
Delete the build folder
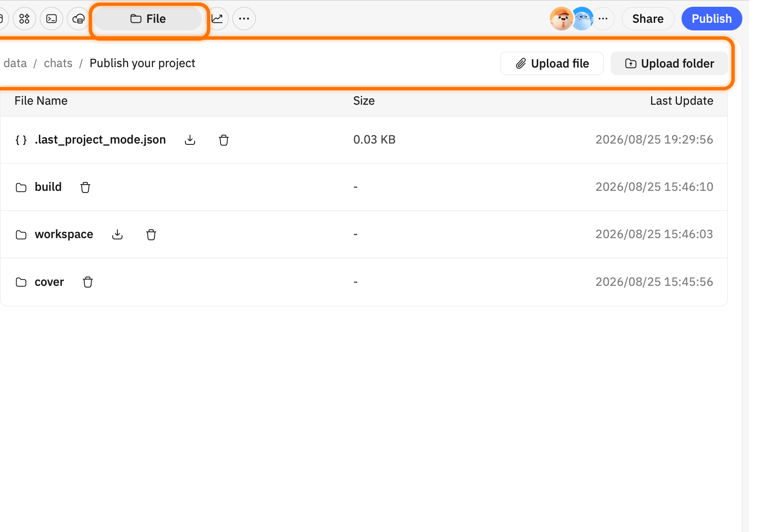(85, 187)
